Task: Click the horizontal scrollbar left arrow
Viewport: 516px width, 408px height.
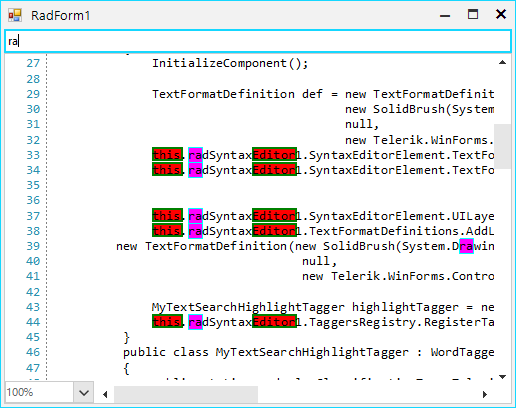Action: [105, 394]
